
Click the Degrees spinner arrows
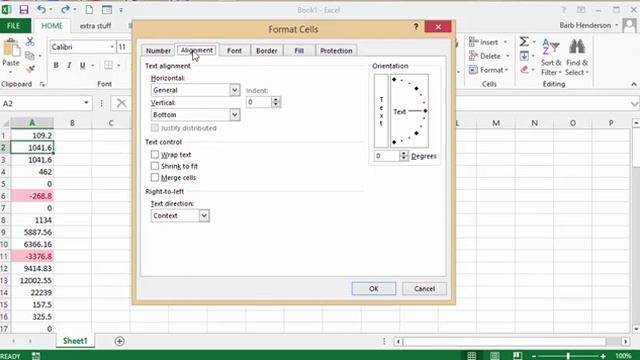pos(404,156)
